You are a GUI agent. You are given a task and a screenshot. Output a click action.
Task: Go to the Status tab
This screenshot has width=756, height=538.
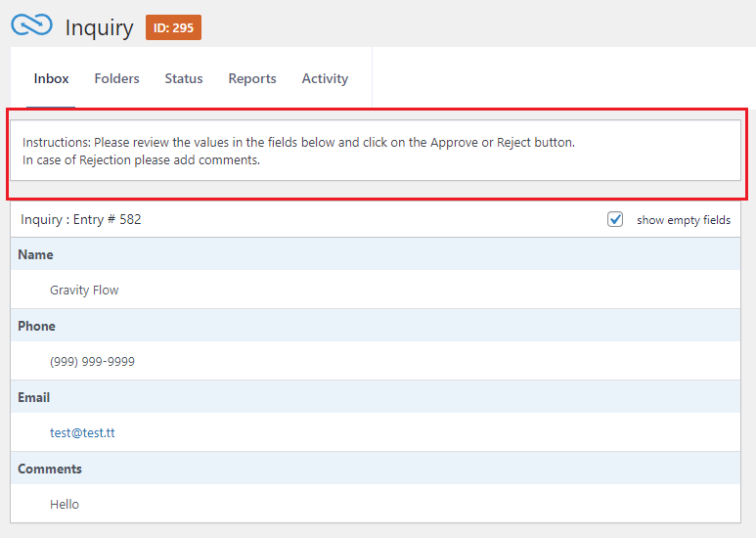click(184, 78)
